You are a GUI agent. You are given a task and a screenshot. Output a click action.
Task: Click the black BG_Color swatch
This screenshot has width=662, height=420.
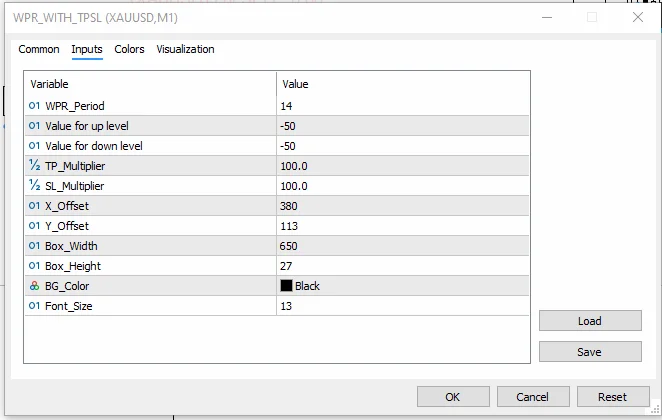286,286
